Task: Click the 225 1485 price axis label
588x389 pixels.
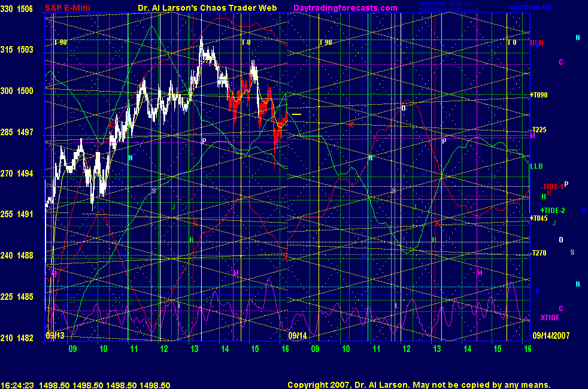Action: [x=17, y=296]
